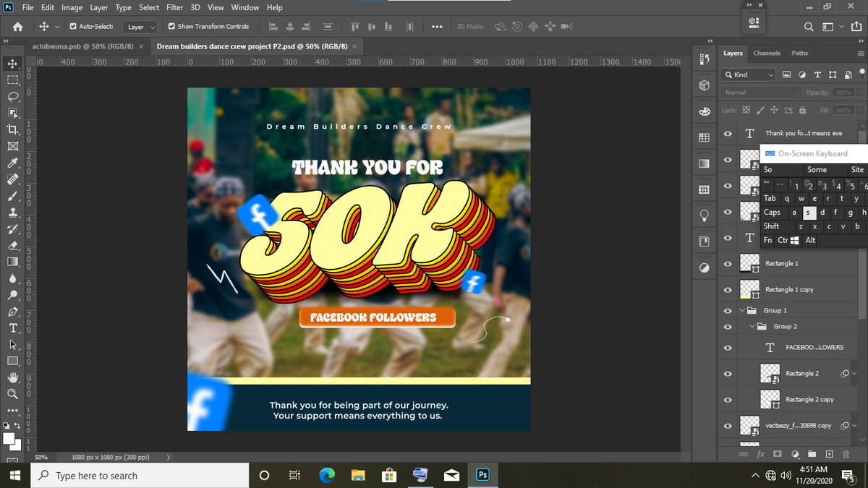Toggle visibility of Group 1
Screen dimensions: 868x488
pos(728,311)
